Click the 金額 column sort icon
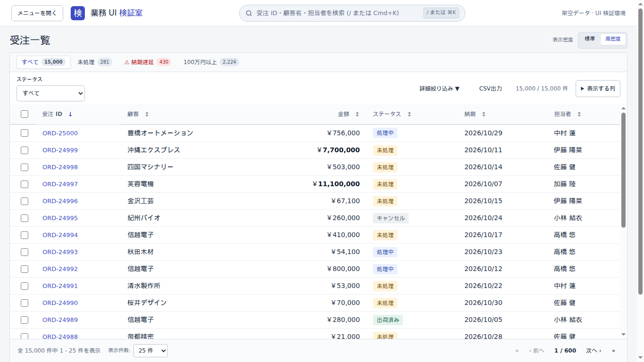The height and width of the screenshot is (362, 644). (x=357, y=114)
